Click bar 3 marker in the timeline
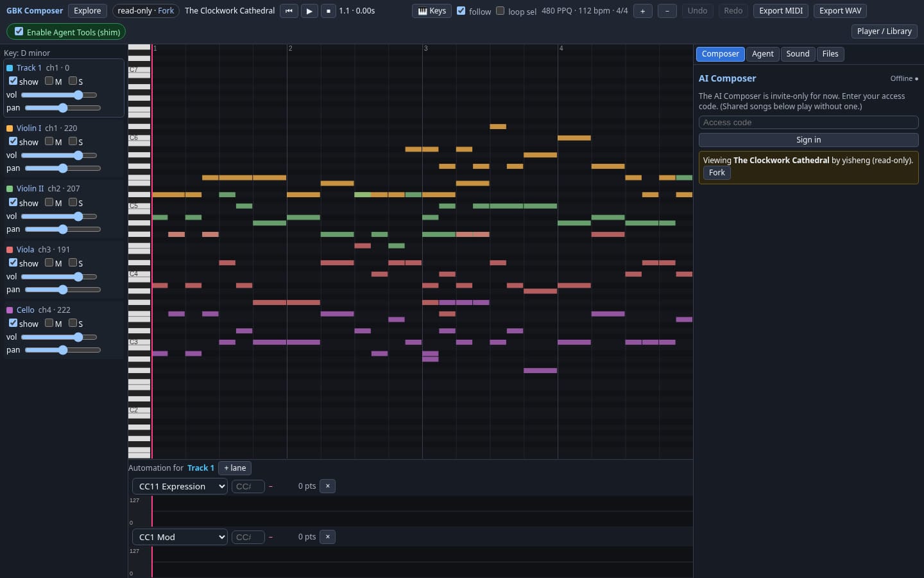Viewport: 924px width, 578px height. point(425,48)
